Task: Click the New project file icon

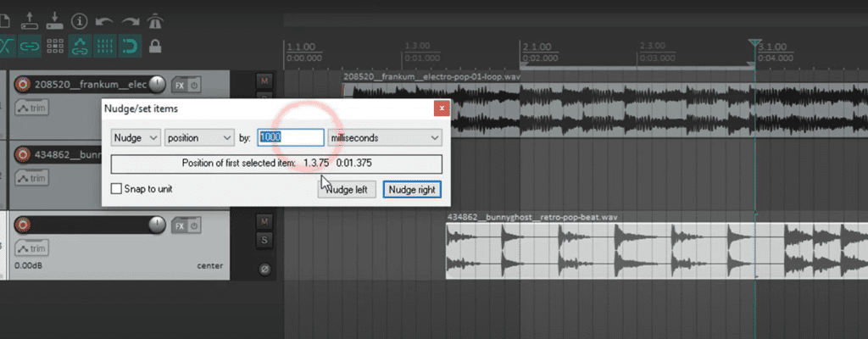Action: click(4, 21)
